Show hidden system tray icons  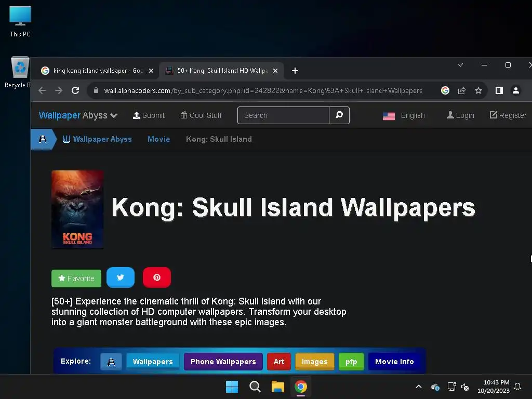[419, 387]
